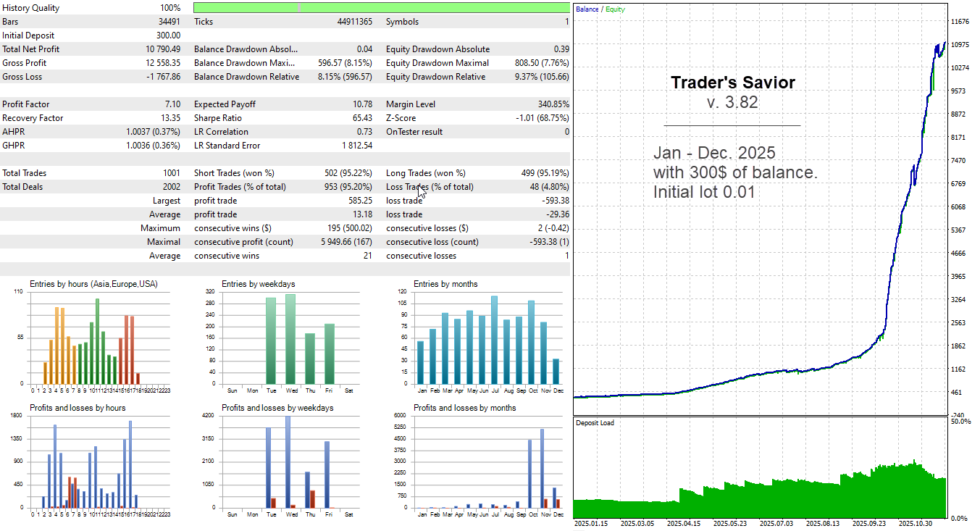Click the Trader's Savior title text
980x531 pixels.
coord(732,83)
